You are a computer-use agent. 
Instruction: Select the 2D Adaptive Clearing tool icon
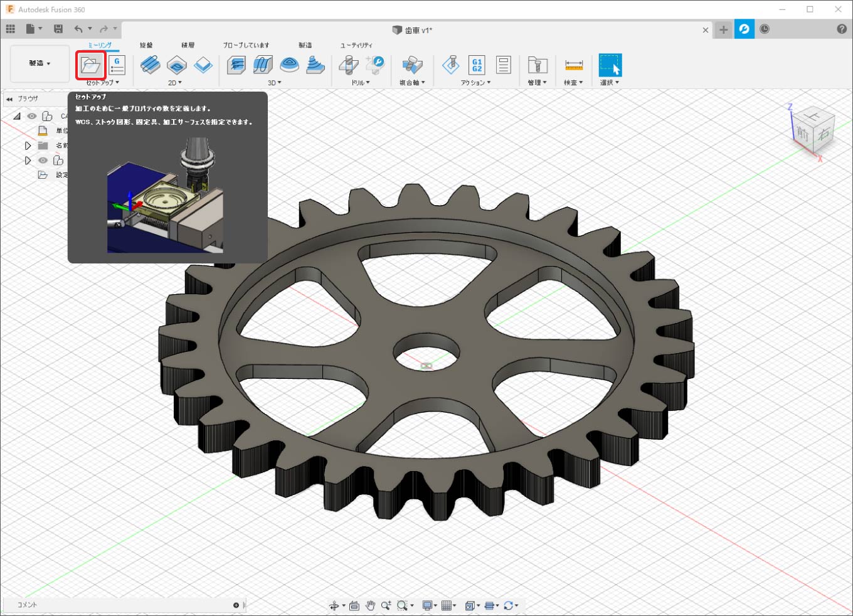pos(150,65)
